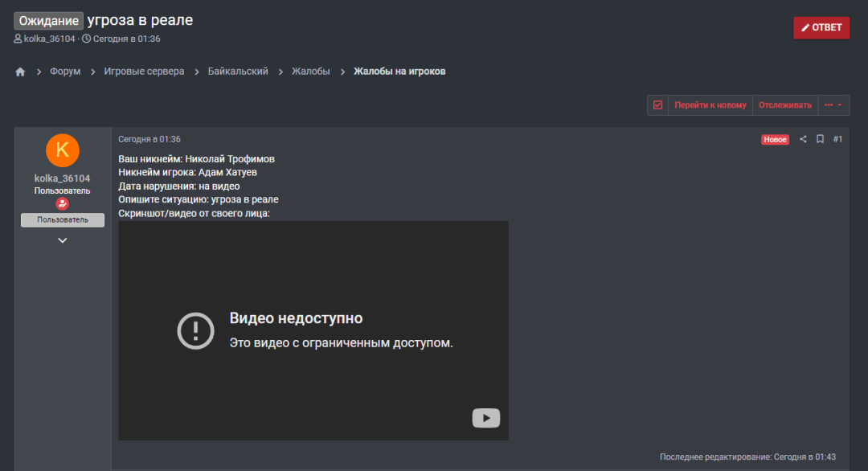This screenshot has height=471, width=868.
Task: Click Последнее редактирование timestamp text
Action: click(x=748, y=457)
